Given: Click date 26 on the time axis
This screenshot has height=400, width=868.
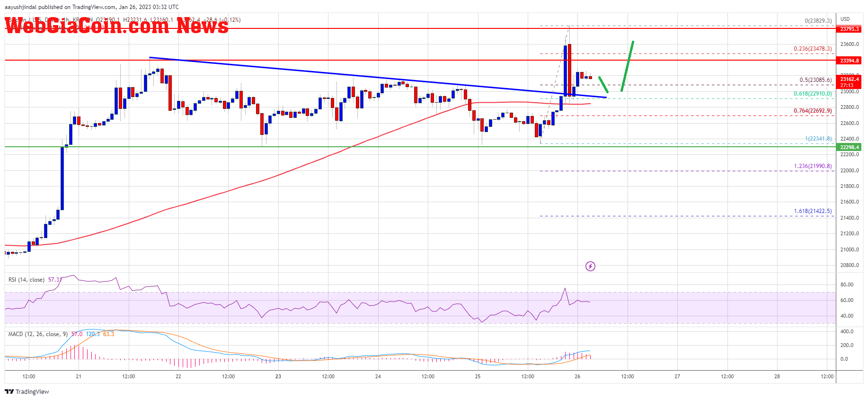Looking at the screenshot, I should 577,376.
